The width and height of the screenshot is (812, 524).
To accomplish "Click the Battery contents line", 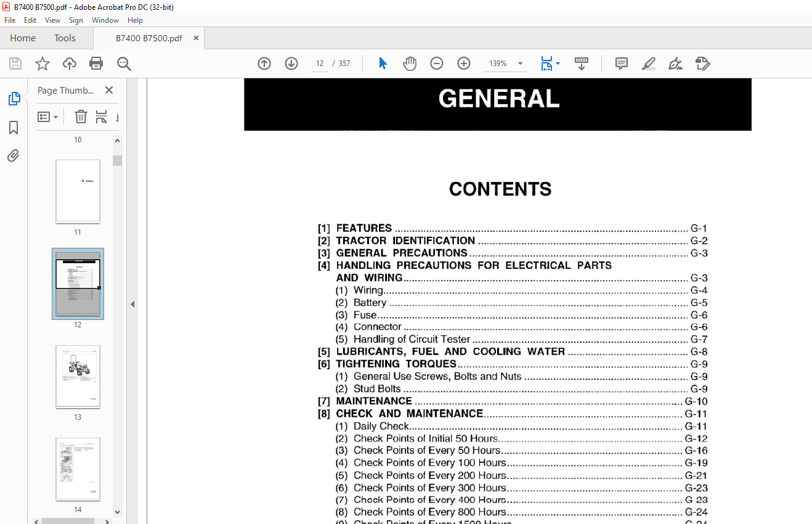I will click(521, 303).
